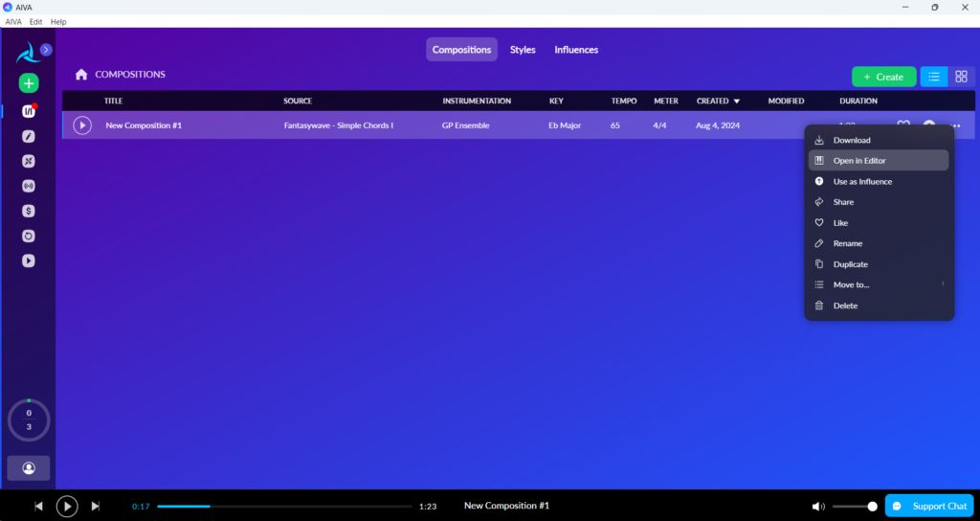The width and height of the screenshot is (980, 521).
Task: Adjust the volume slider knob
Action: pyautogui.click(x=872, y=506)
